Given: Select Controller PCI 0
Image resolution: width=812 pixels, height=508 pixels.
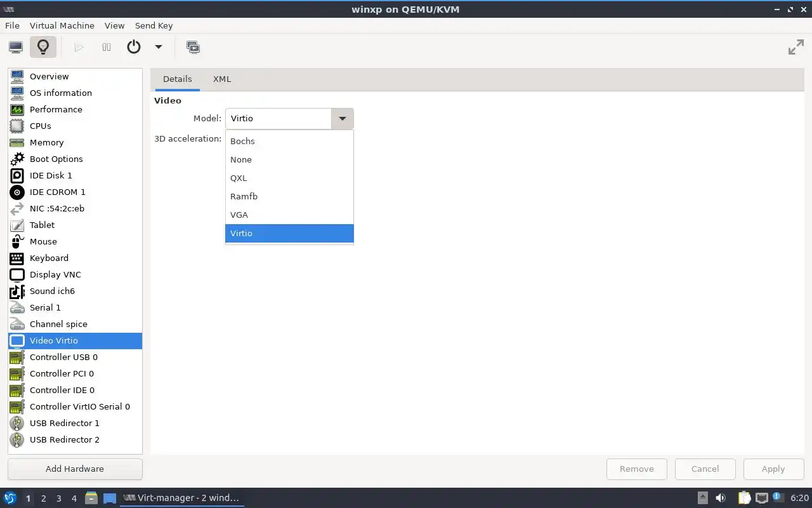Looking at the screenshot, I should point(75,373).
